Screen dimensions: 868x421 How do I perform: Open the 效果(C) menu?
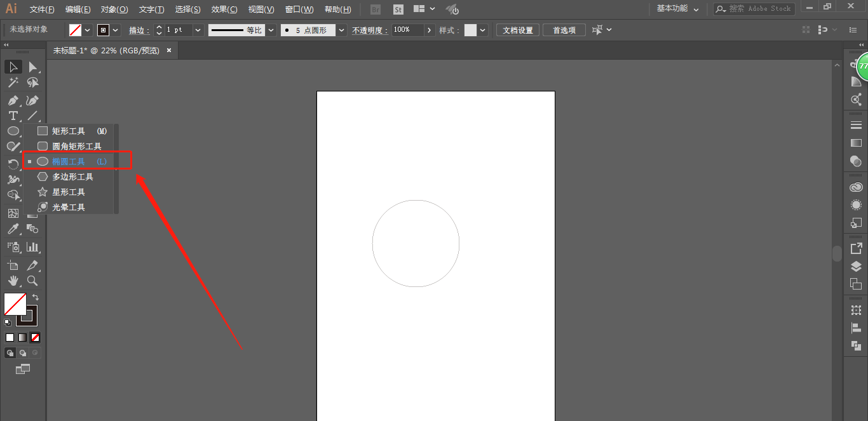[x=224, y=10]
